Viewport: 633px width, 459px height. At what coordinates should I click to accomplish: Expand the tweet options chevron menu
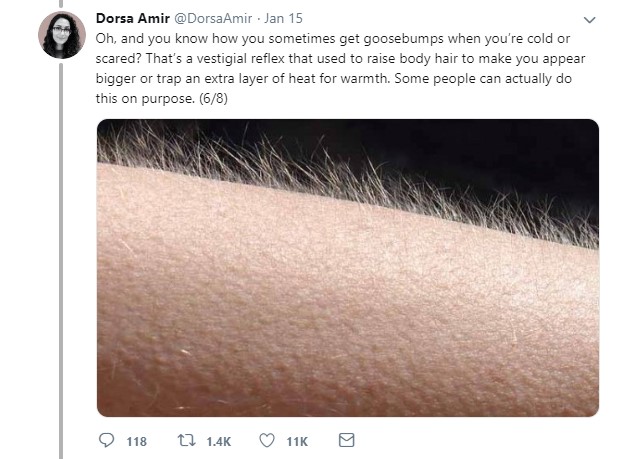[x=589, y=20]
